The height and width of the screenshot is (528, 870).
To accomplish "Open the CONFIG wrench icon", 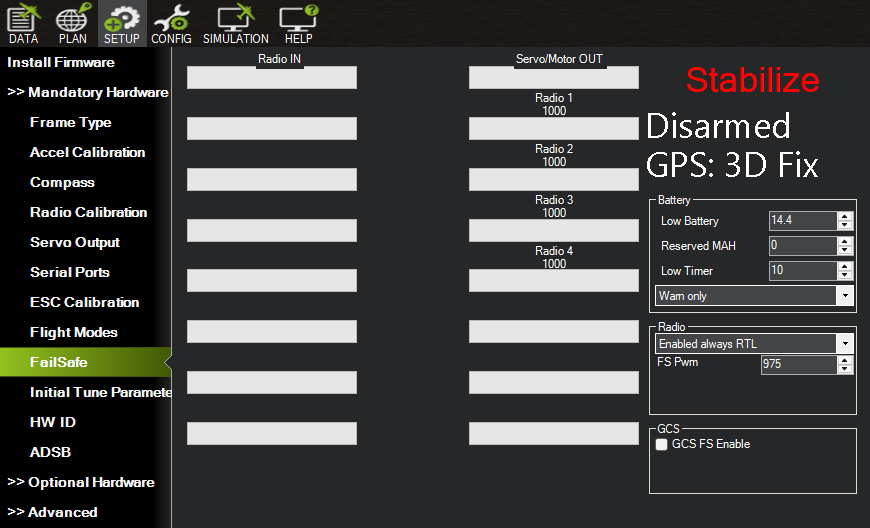I will click(x=171, y=23).
